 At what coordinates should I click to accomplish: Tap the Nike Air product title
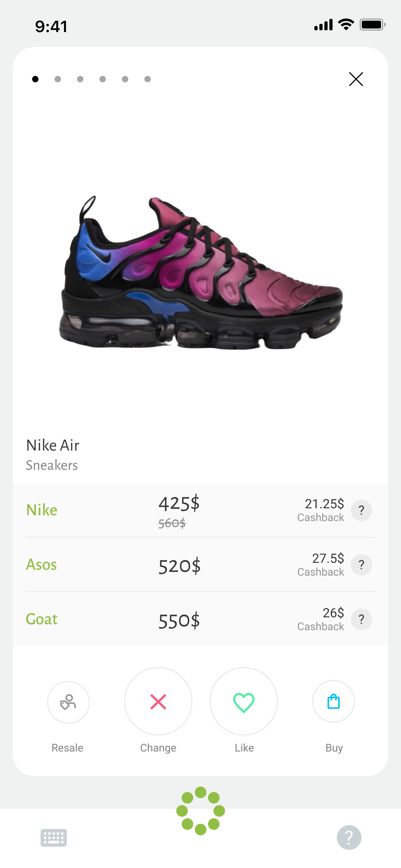pyautogui.click(x=53, y=445)
